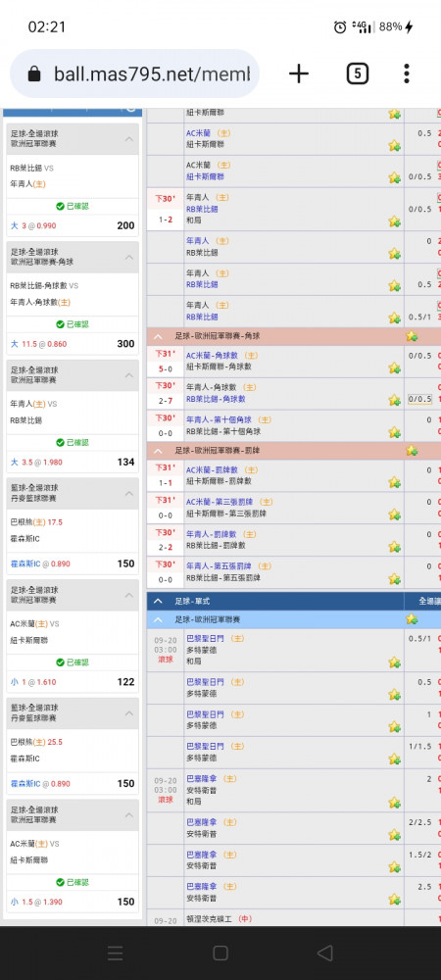Collapse the RB萊比錫 VS 年青人 bet slip card
Screen dimensions: 441x980
(128, 139)
